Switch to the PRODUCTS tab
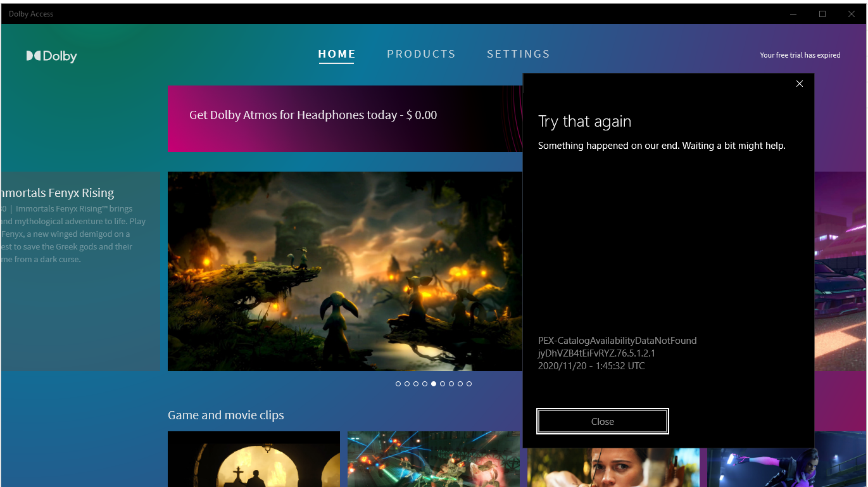This screenshot has height=487, width=868. tap(422, 54)
